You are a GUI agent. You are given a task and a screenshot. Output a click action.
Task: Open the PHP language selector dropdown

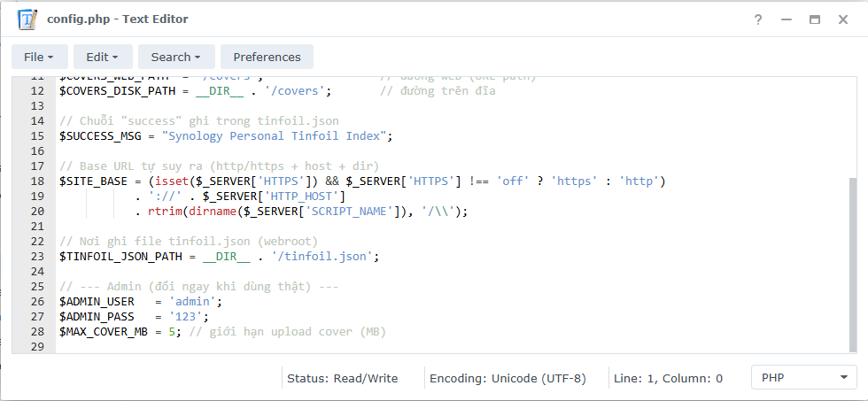[803, 378]
